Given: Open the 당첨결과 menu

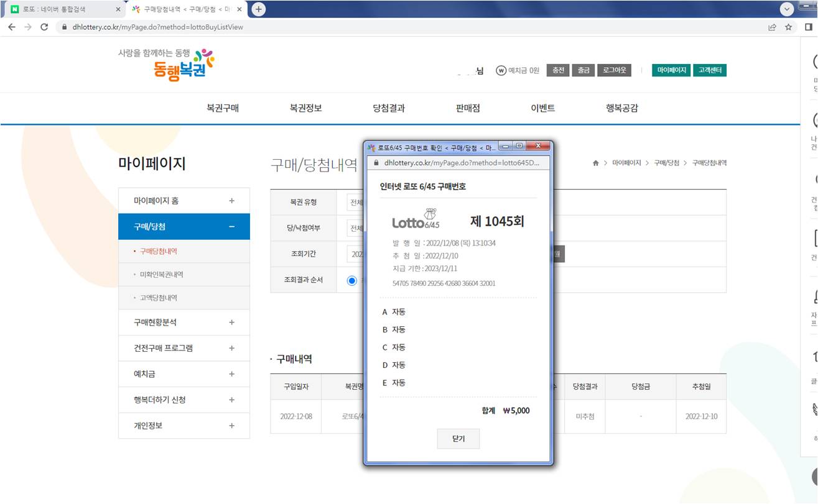Looking at the screenshot, I should click(x=389, y=108).
